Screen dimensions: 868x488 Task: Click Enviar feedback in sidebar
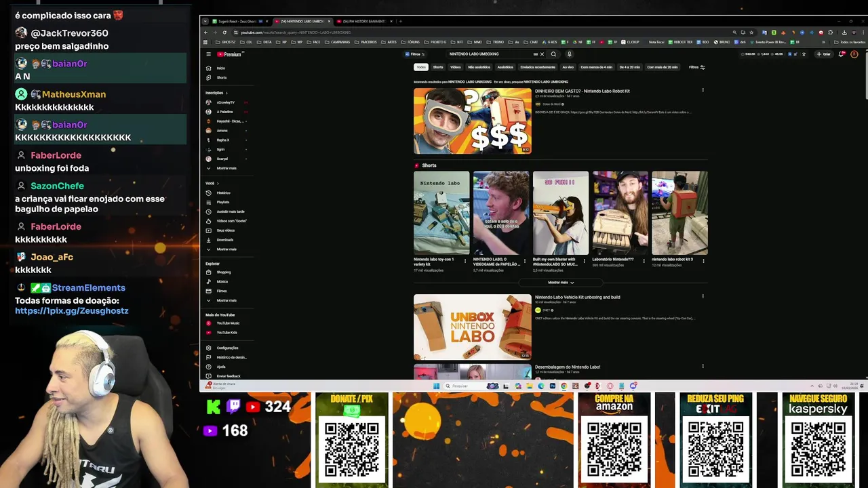tap(229, 376)
